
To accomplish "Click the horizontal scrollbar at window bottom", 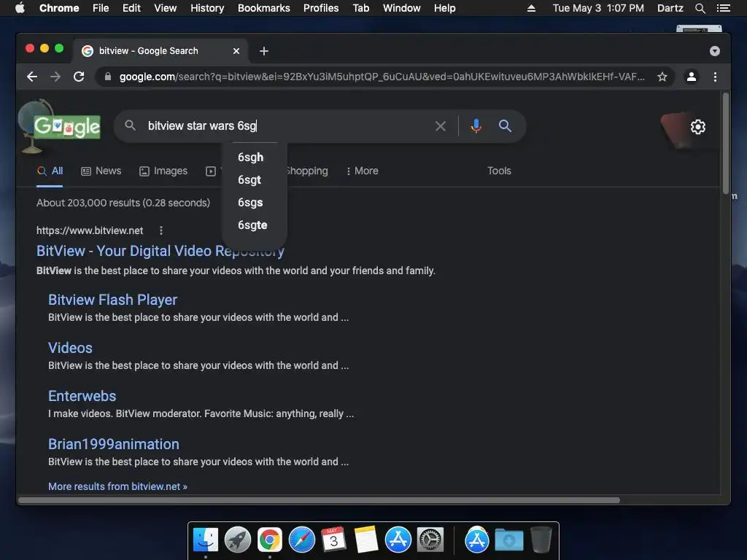I will pos(320,500).
